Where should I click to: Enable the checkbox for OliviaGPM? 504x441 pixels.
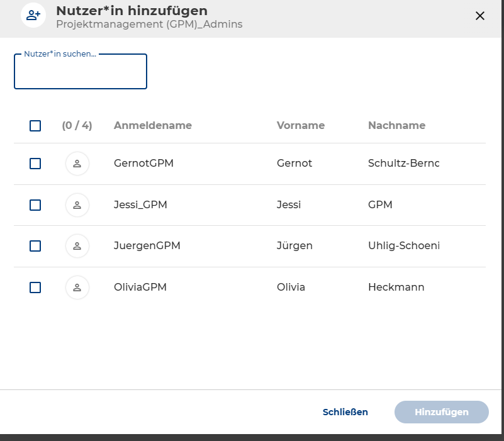point(35,287)
